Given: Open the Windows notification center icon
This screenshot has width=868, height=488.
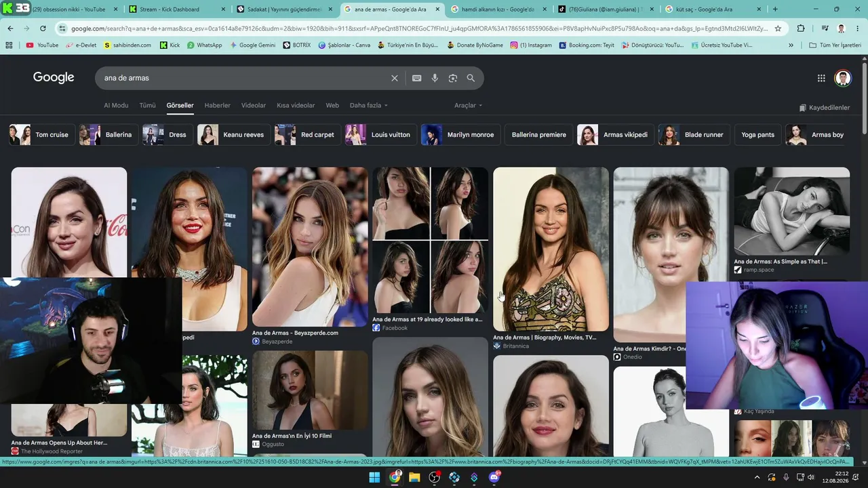Looking at the screenshot, I should coord(856,477).
